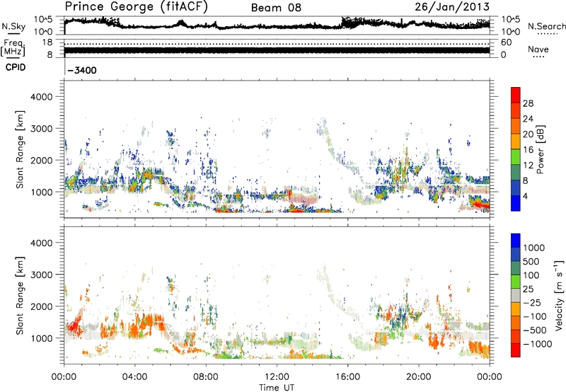Click the '16' label on power colorbar
The image size is (566, 392).
coord(528,150)
